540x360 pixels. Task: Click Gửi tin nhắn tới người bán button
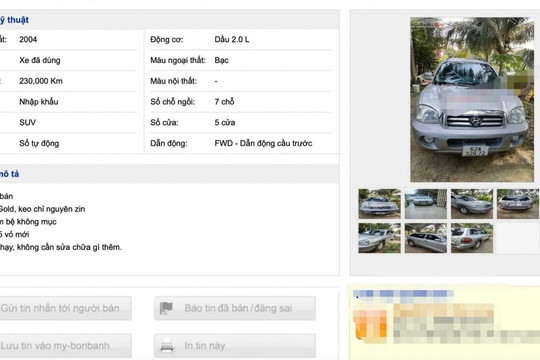tap(65, 308)
